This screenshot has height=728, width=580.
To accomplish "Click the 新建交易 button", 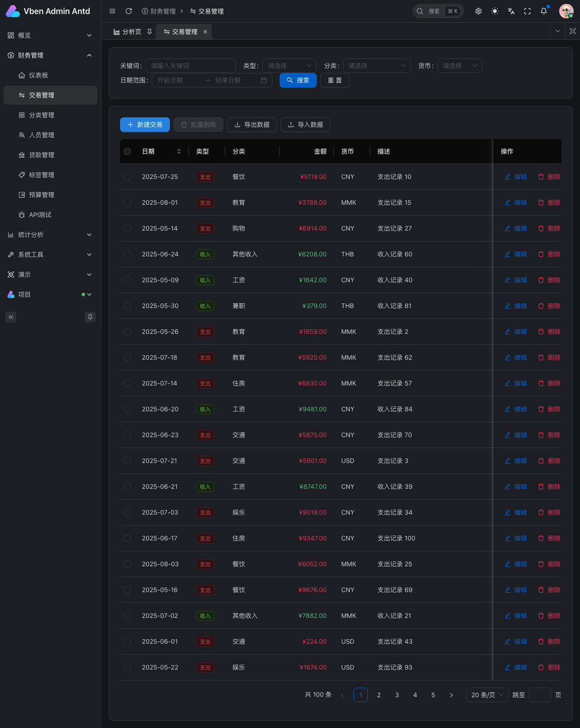I will pos(145,125).
